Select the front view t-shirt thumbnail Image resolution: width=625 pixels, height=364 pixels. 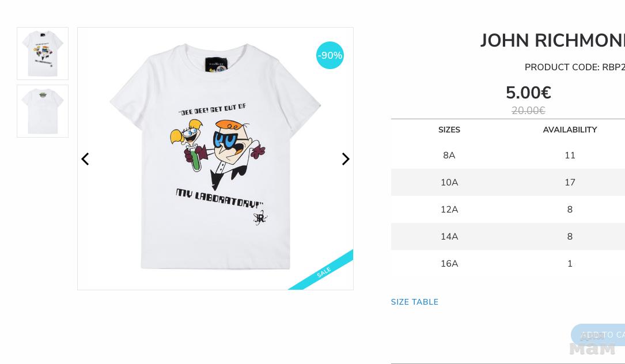pos(43,54)
